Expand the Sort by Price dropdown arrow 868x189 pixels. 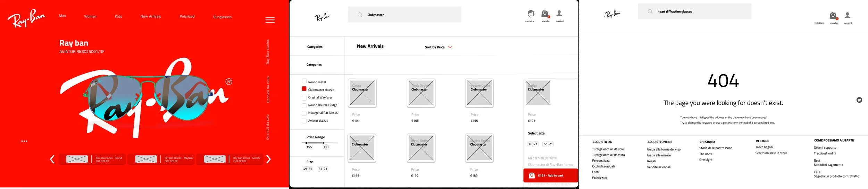(450, 47)
